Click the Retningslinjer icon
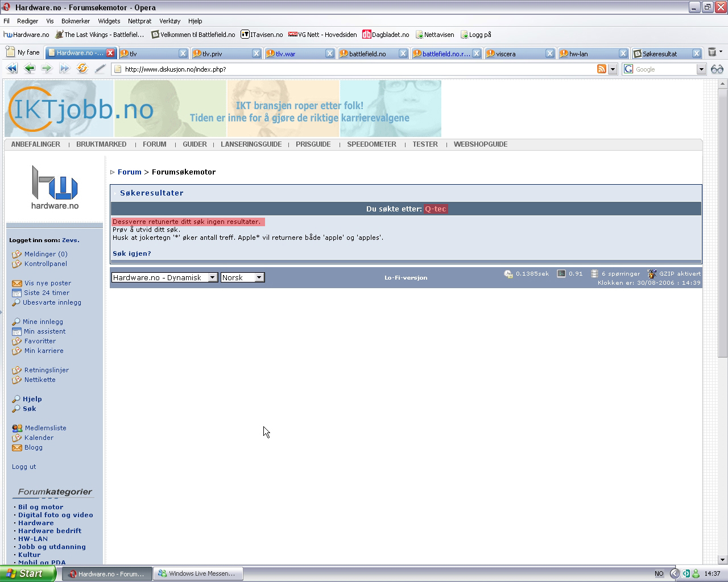This screenshot has height=582, width=728. 16,370
